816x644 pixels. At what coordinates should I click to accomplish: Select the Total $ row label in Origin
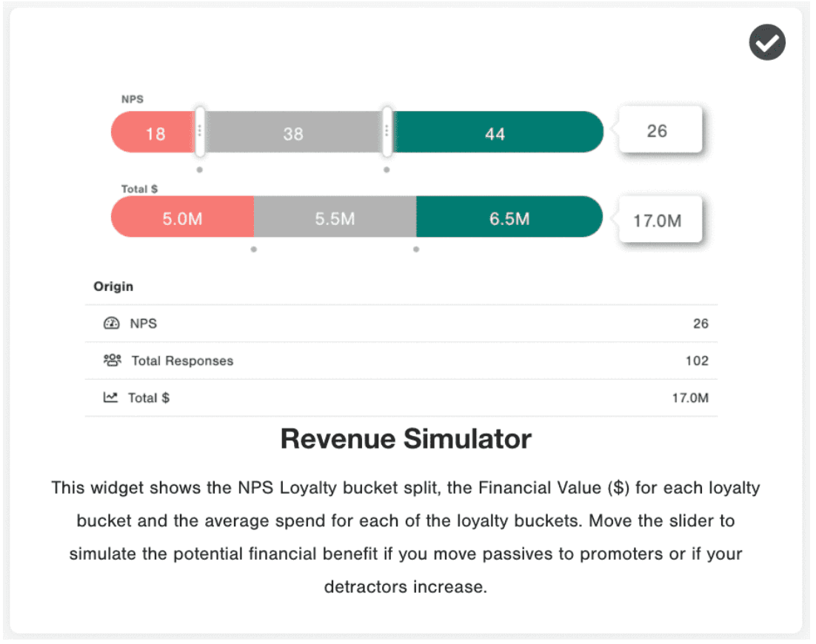click(x=149, y=398)
